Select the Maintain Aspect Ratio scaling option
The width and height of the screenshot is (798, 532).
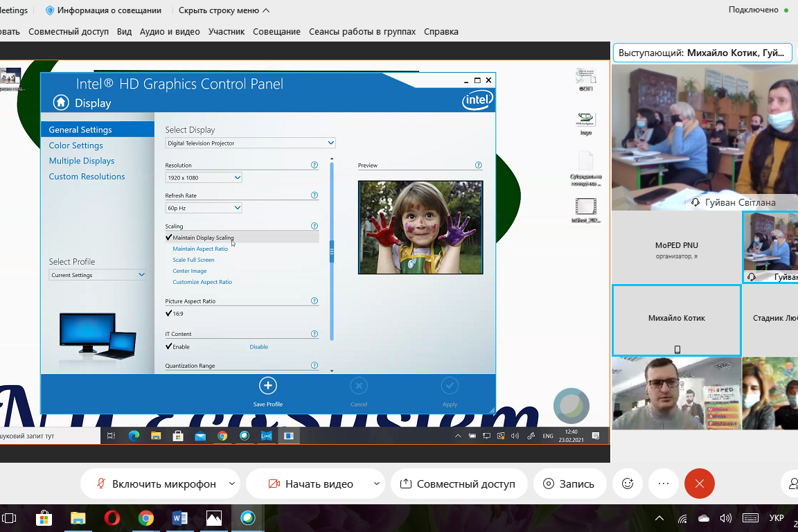pyautogui.click(x=199, y=249)
